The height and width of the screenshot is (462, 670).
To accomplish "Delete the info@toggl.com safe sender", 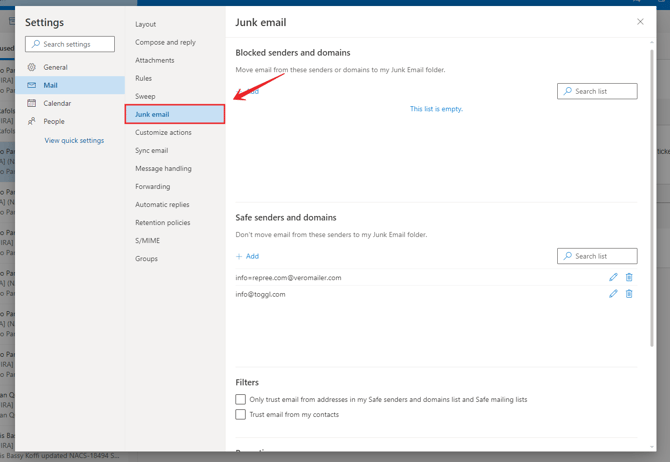I will [629, 294].
